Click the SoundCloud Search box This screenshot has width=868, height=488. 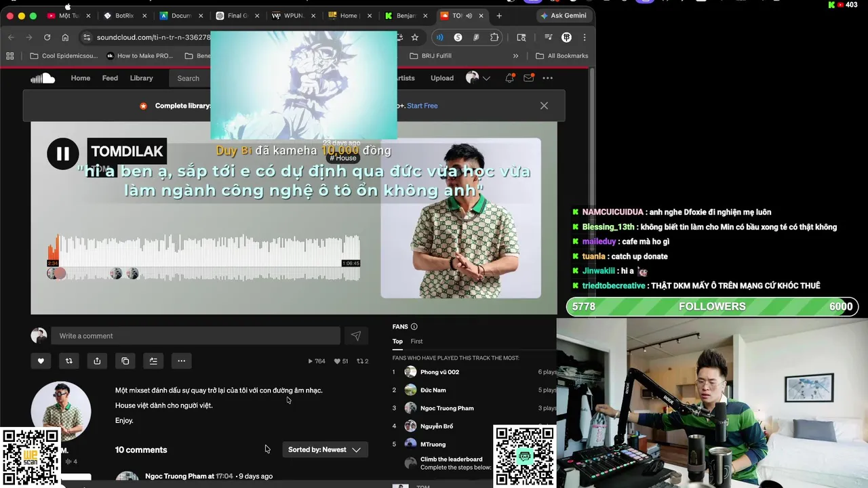[190, 79]
